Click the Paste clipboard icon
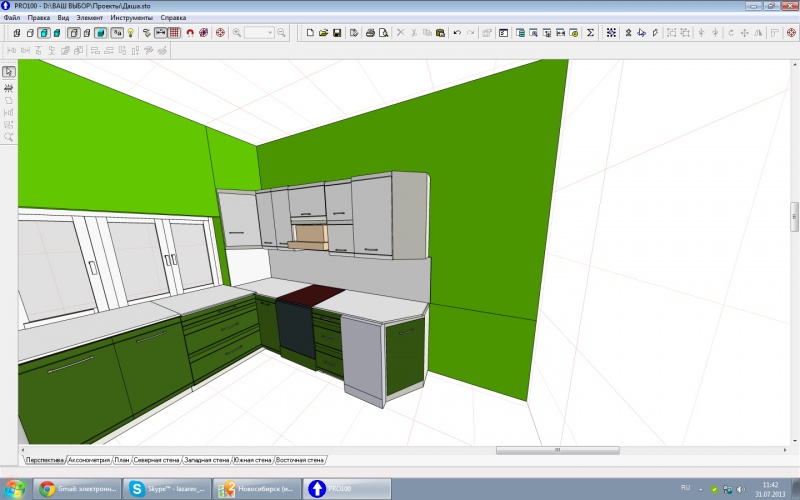This screenshot has width=800, height=500. coord(441,33)
